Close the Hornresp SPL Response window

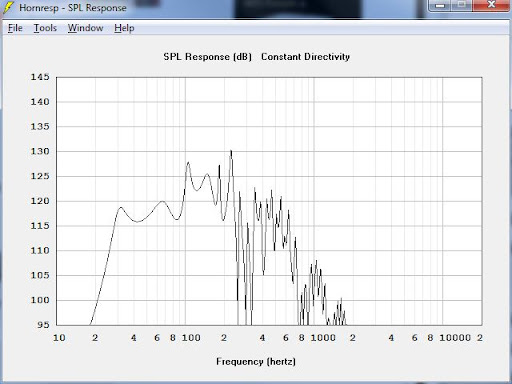tap(491, 5)
